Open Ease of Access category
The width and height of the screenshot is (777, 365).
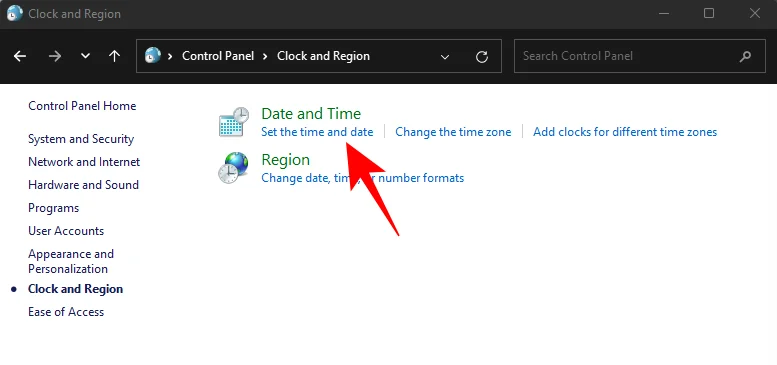(x=66, y=312)
